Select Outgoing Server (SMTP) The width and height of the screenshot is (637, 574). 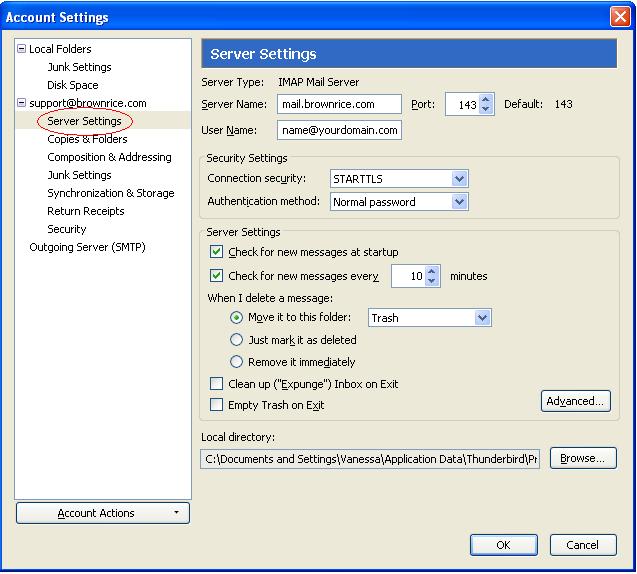point(87,247)
